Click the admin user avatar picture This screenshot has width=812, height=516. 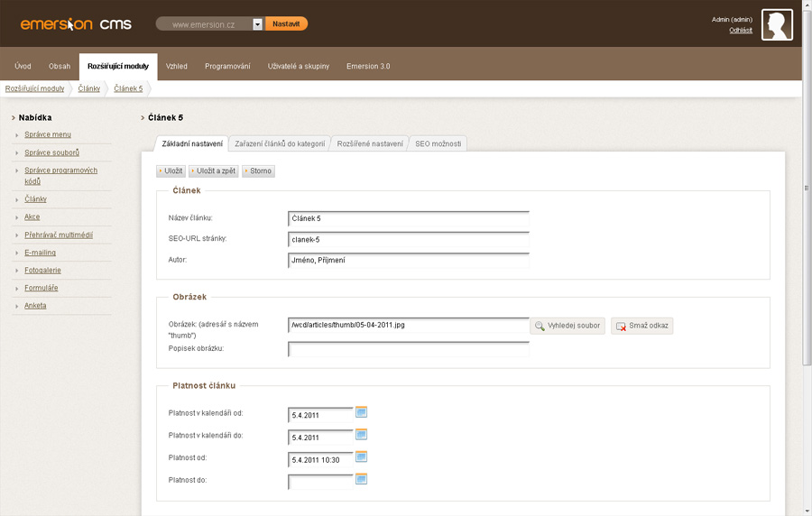(777, 25)
